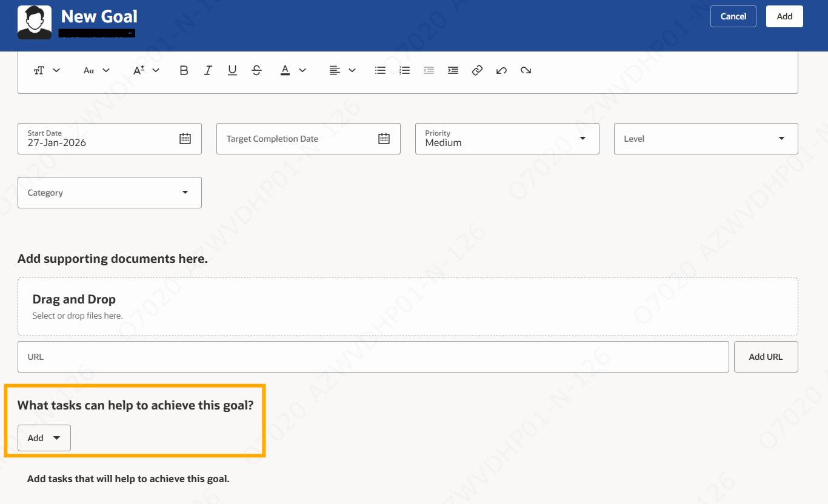Click the Drag and Drop file area
Viewport: 828px width, 504px height.
(x=408, y=307)
